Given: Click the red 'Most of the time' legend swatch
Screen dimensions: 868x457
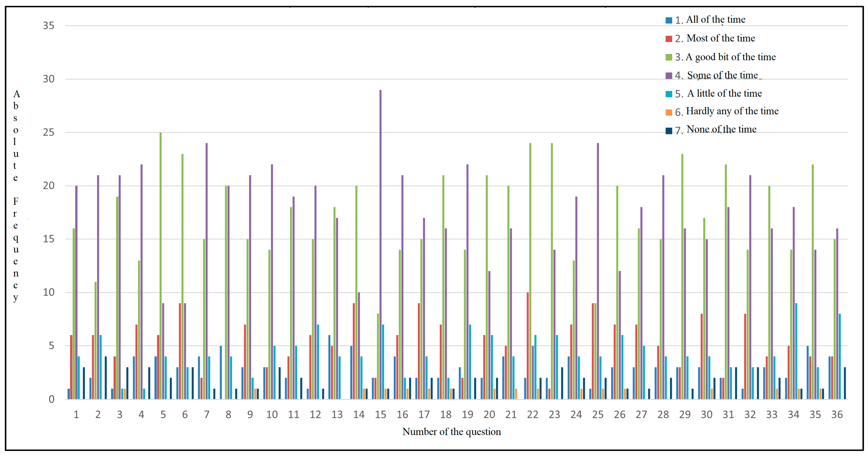Looking at the screenshot, I should click(669, 39).
